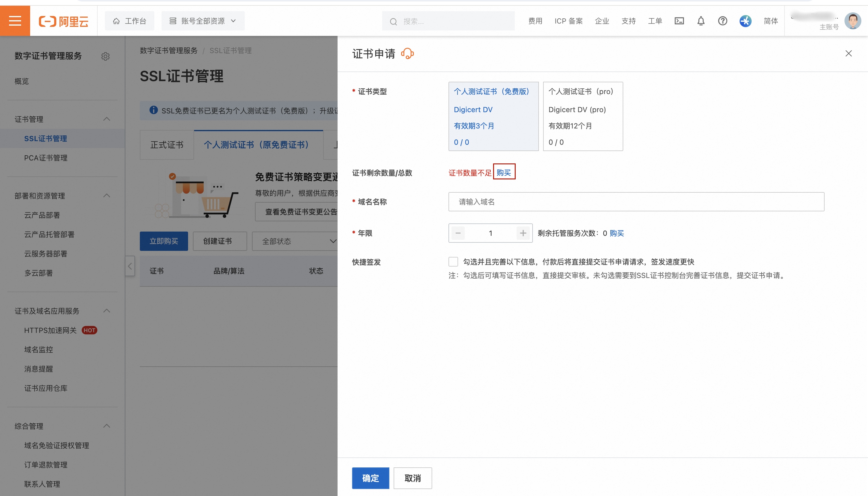Click the blue AI assistant icon
Viewport: 868px width, 496px height.
click(x=745, y=21)
